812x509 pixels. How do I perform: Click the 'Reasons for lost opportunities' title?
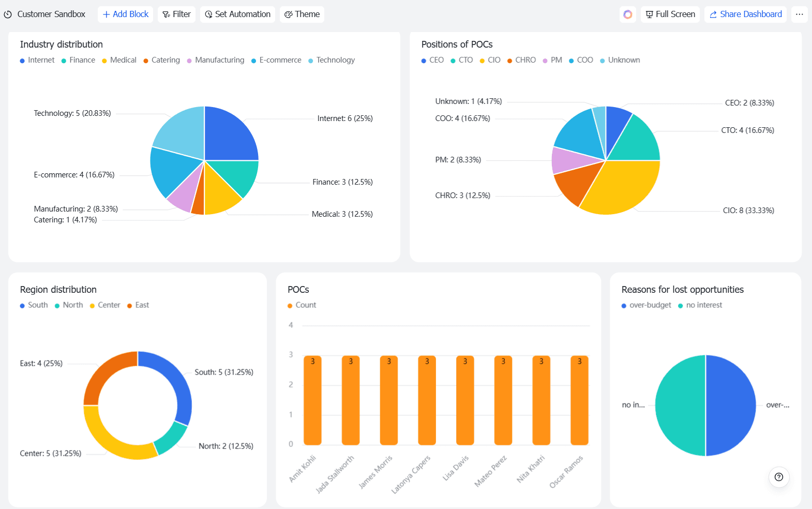[683, 290]
